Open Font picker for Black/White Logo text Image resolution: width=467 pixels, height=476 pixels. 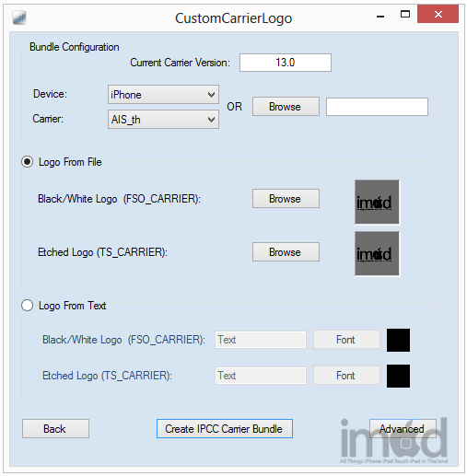tap(346, 340)
